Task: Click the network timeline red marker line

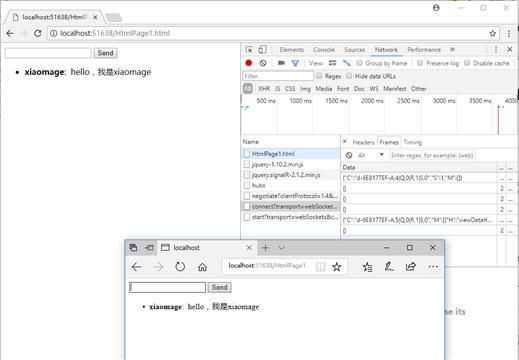Action: coord(498,120)
